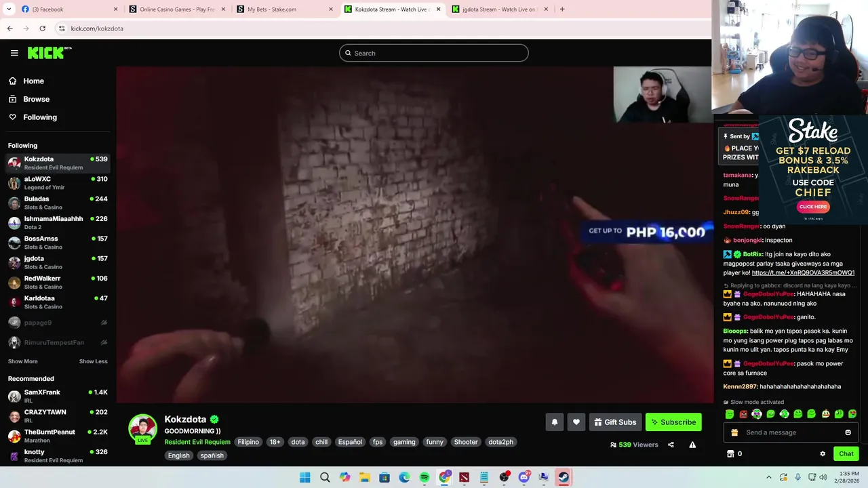868x488 pixels.
Task: Click the volume icon in system tray
Action: point(823,477)
